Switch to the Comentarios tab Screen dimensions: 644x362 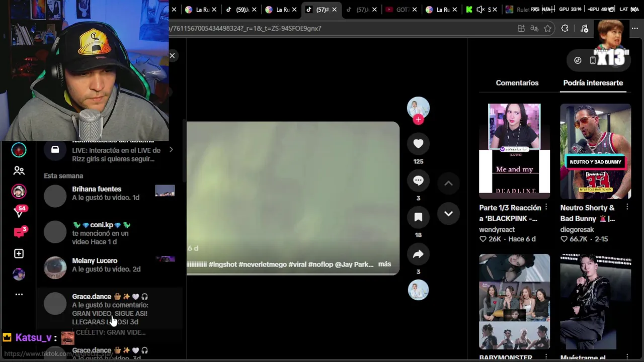click(x=517, y=83)
